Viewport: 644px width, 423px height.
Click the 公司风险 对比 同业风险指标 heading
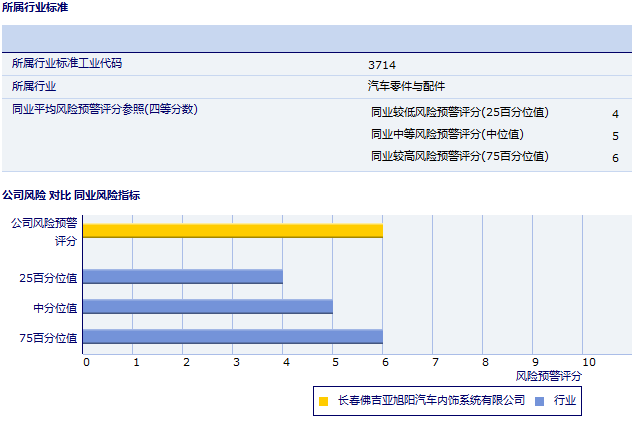71,195
